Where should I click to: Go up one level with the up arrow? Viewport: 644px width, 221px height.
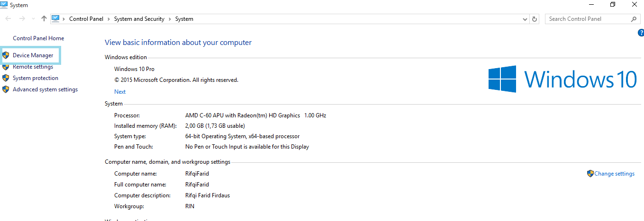coord(44,19)
